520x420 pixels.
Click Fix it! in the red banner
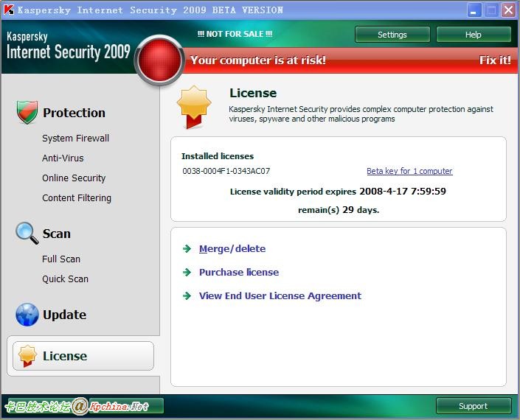495,60
